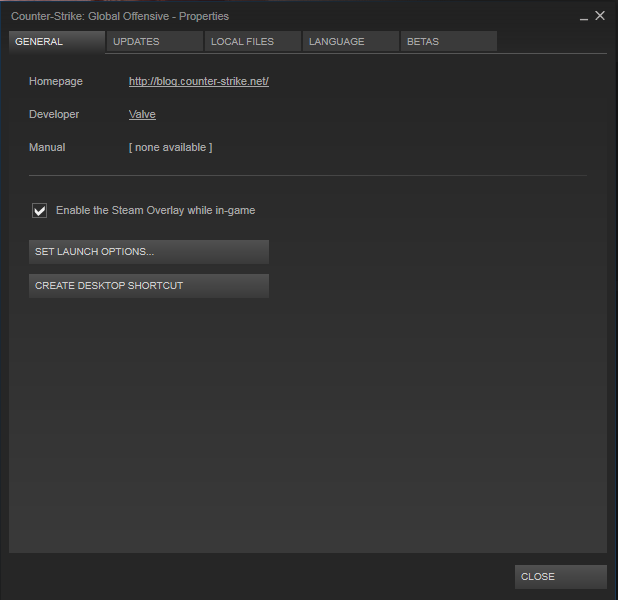Switch to the General tab

click(57, 41)
